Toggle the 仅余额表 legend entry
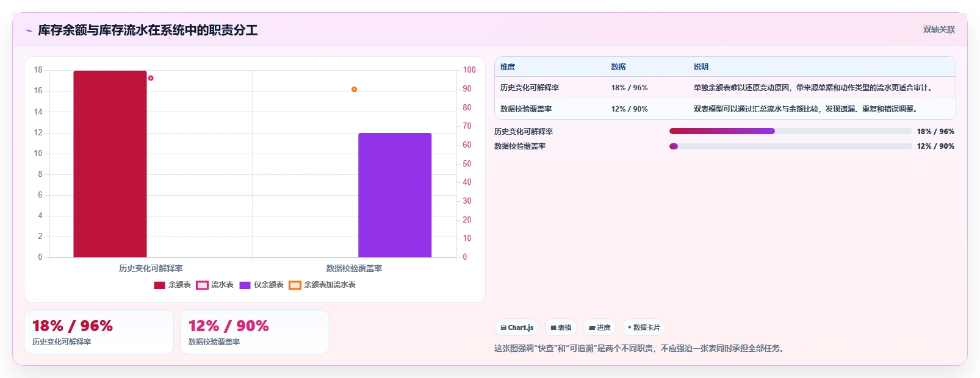This screenshot has height=378, width=980. [261, 285]
